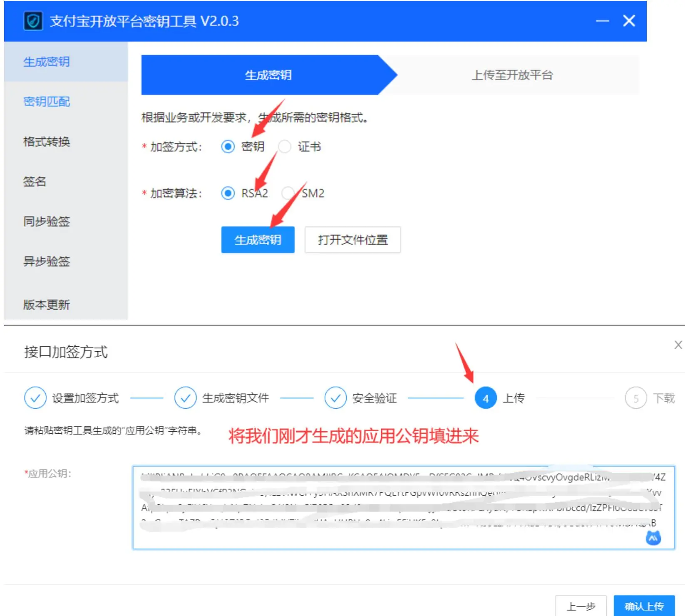Close the 接口加签方式 dialog with X
685x616 pixels.
[678, 345]
